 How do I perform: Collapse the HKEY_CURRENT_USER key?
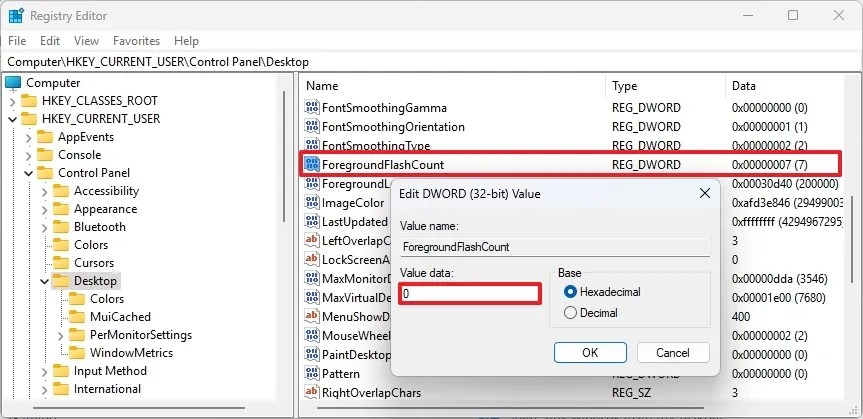13,119
